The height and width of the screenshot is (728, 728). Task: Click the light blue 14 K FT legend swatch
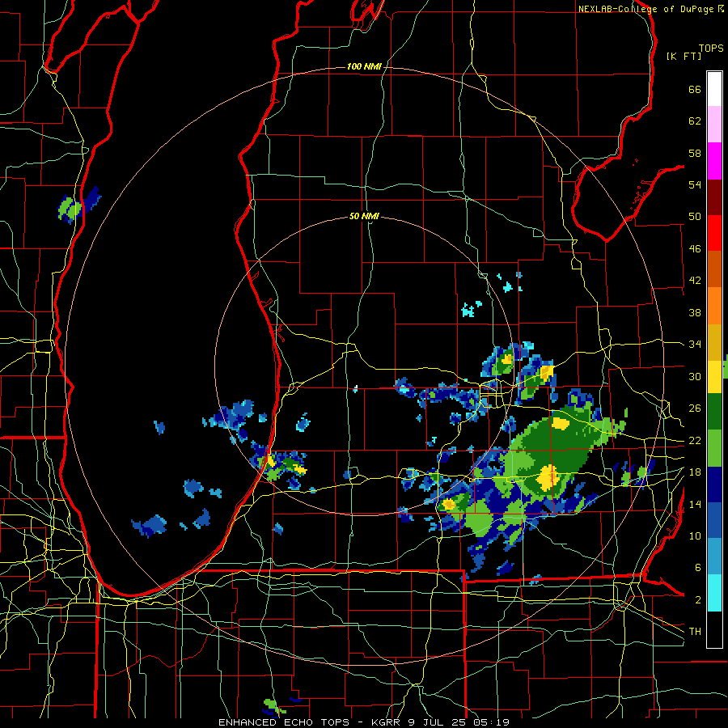click(x=714, y=557)
